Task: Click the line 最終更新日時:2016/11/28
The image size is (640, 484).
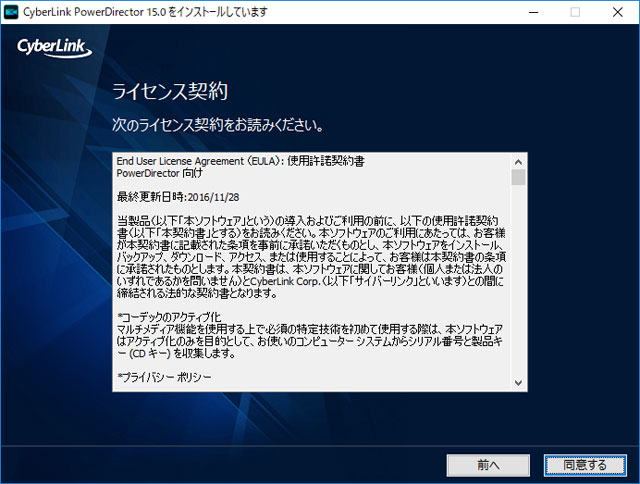Action: pos(178,198)
